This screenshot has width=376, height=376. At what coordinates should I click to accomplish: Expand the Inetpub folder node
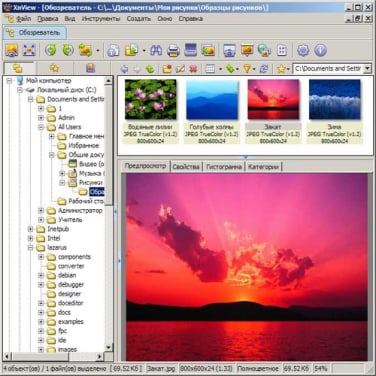30,229
